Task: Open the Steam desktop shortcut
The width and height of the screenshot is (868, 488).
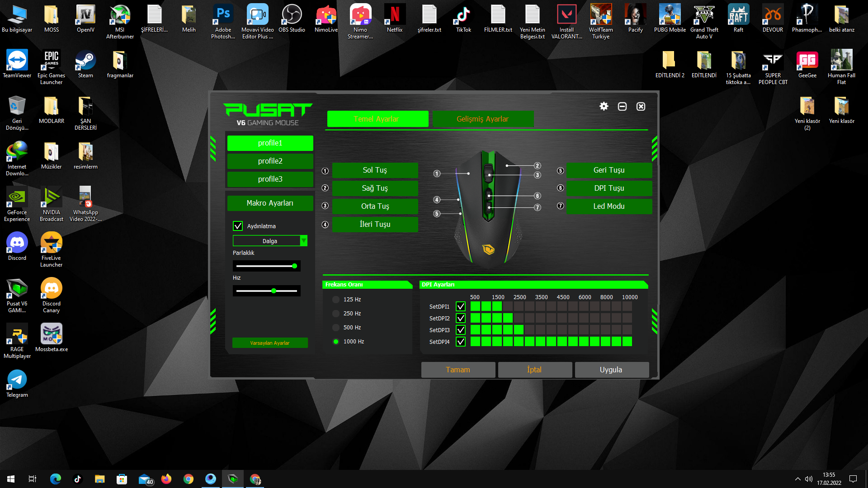Action: coord(85,64)
